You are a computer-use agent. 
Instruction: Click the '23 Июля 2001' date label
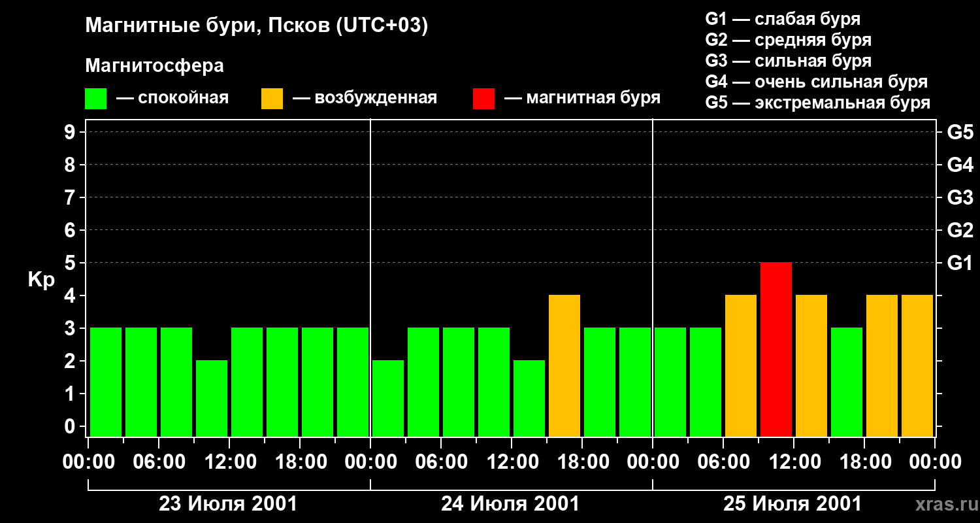(x=229, y=504)
